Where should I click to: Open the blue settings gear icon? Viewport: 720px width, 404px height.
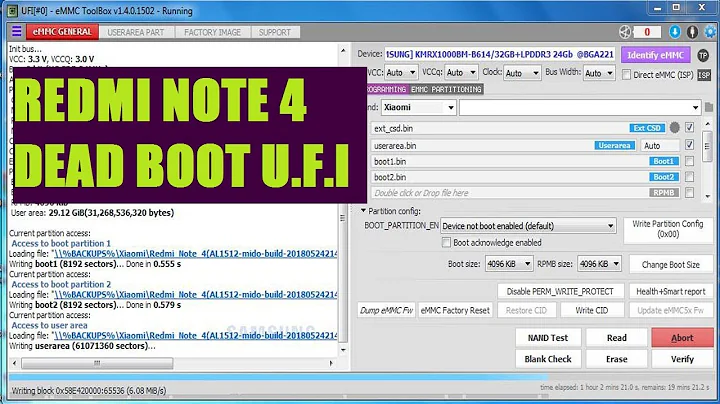coord(710,32)
